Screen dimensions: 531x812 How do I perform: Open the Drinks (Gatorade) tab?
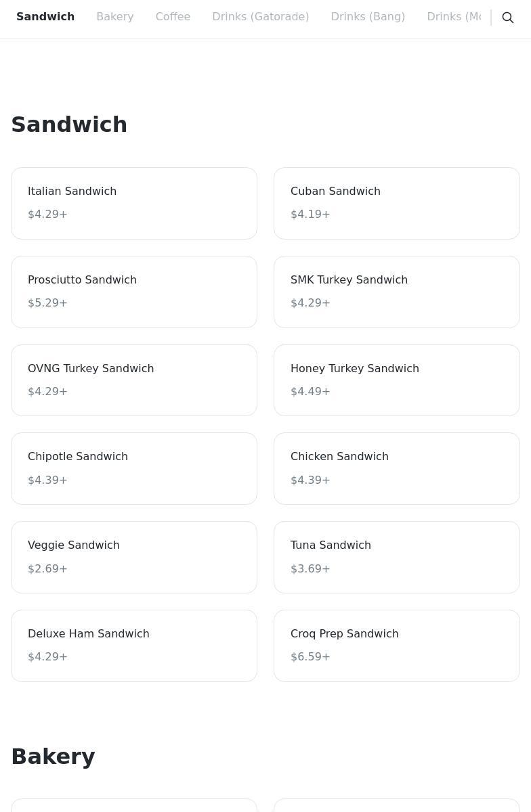tap(260, 17)
